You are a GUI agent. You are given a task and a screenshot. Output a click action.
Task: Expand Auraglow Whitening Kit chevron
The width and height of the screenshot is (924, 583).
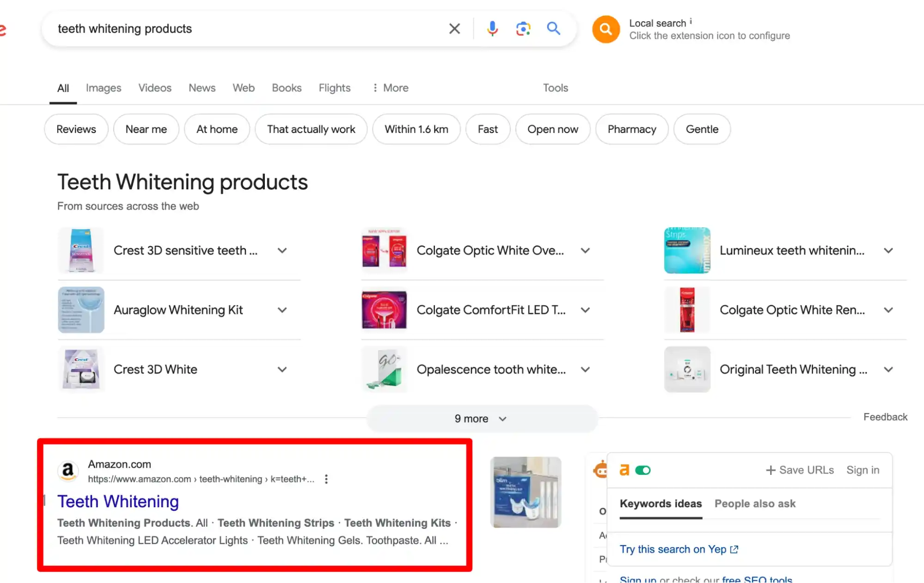pos(282,310)
